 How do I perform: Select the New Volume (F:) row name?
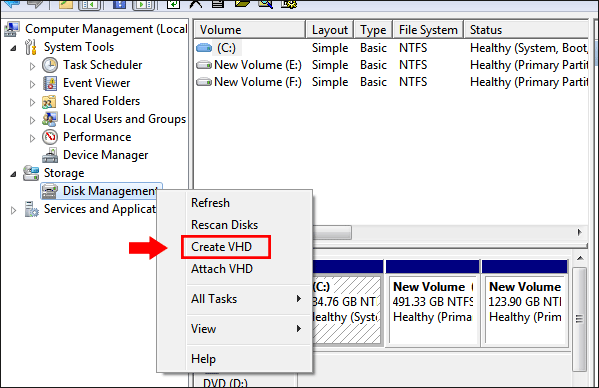[258, 82]
